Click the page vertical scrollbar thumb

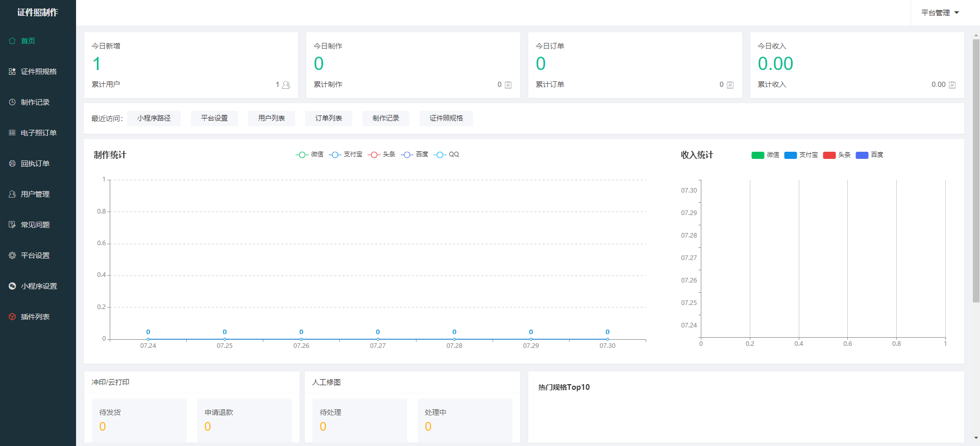coord(976,171)
